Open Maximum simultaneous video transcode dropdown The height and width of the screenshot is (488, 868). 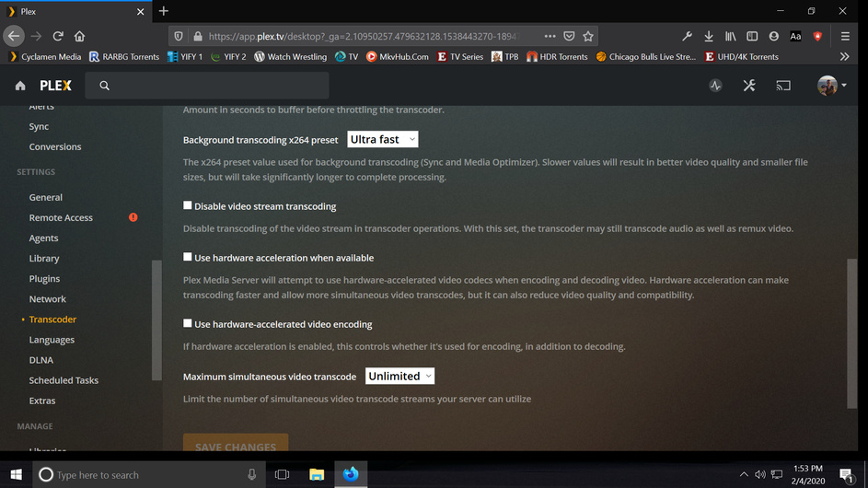coord(399,376)
